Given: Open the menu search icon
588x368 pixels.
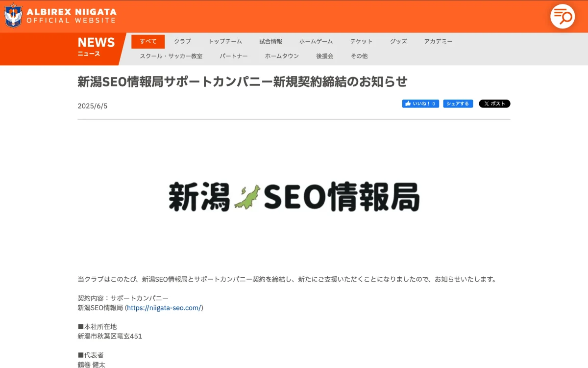Looking at the screenshot, I should click(x=563, y=16).
